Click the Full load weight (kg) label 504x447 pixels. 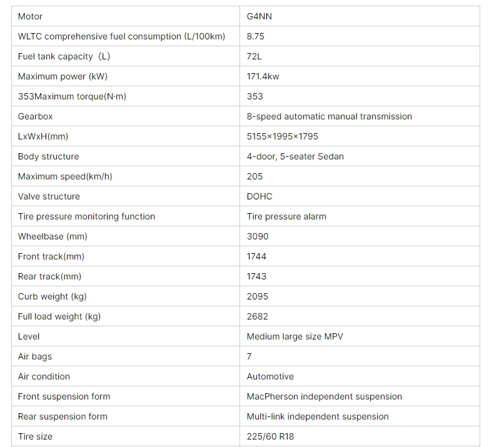pyautogui.click(x=59, y=316)
